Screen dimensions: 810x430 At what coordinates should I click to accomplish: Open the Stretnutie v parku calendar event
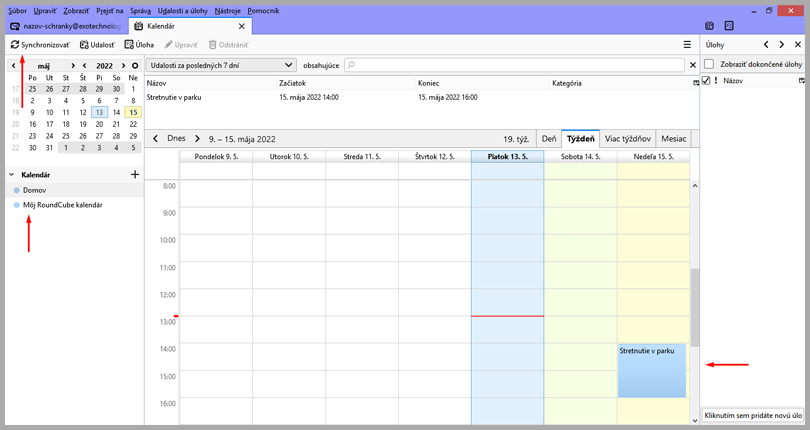coord(652,370)
